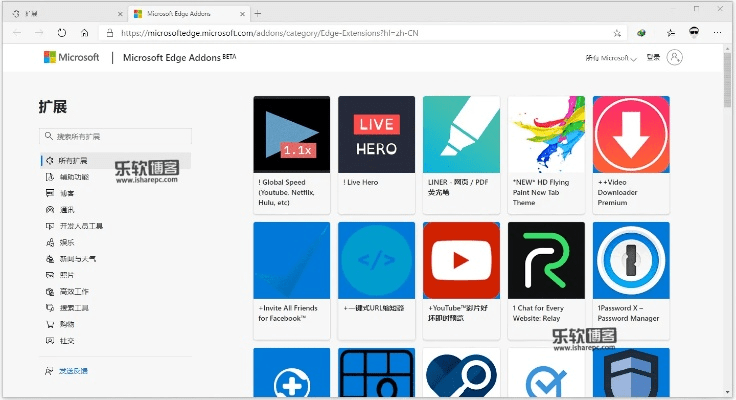The width and height of the screenshot is (736, 400).
Task: Open the browser settings ellipsis menu
Action: 719,32
